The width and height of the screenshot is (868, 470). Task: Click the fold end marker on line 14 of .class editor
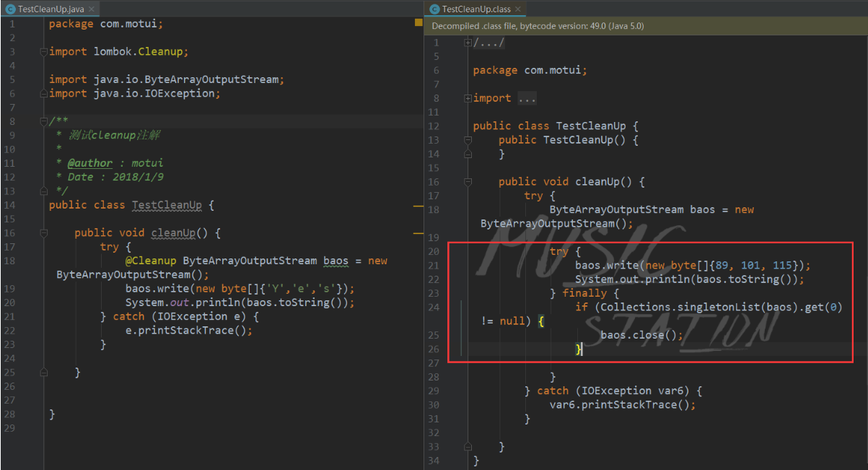tap(468, 155)
